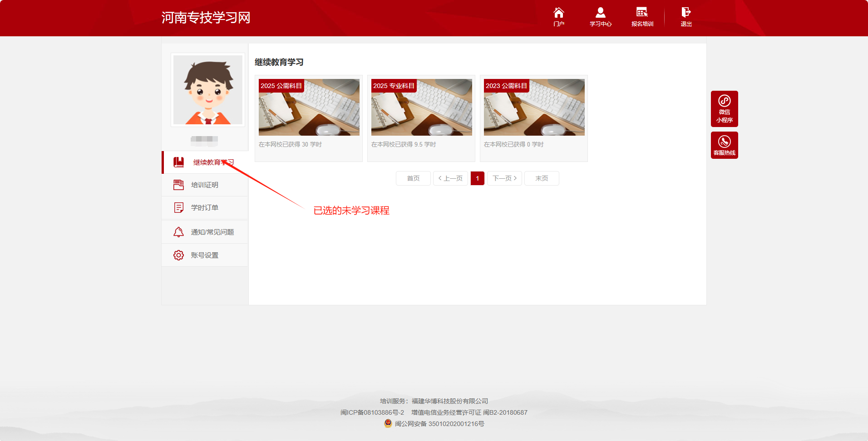Open 学时订单 in the sidebar
This screenshot has width=868, height=441.
tap(205, 208)
